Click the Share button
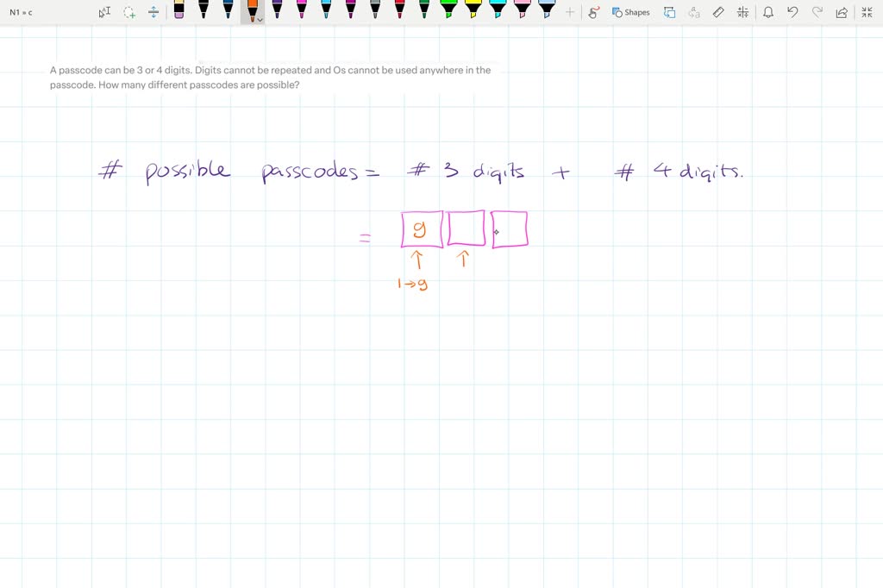The width and height of the screenshot is (883, 588). pos(841,12)
